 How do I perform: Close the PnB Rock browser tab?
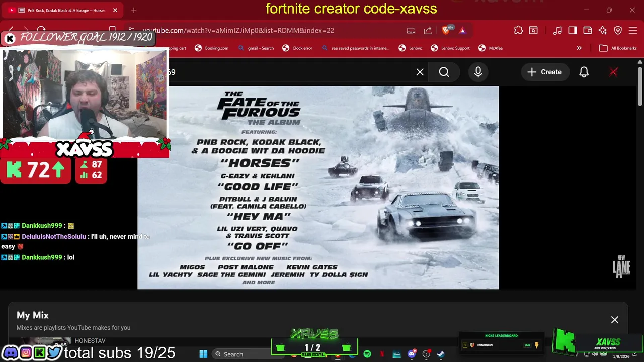115,10
